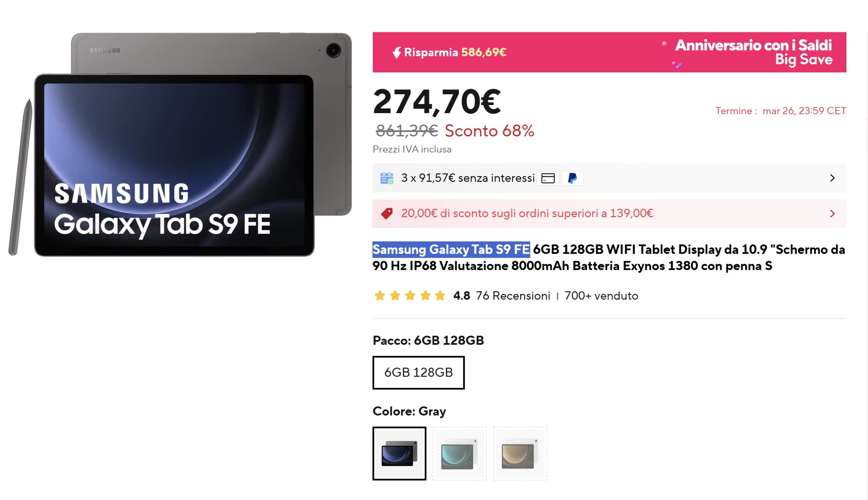Select the 6GB 128GB package option
The height and width of the screenshot is (500, 868).
tap(418, 373)
